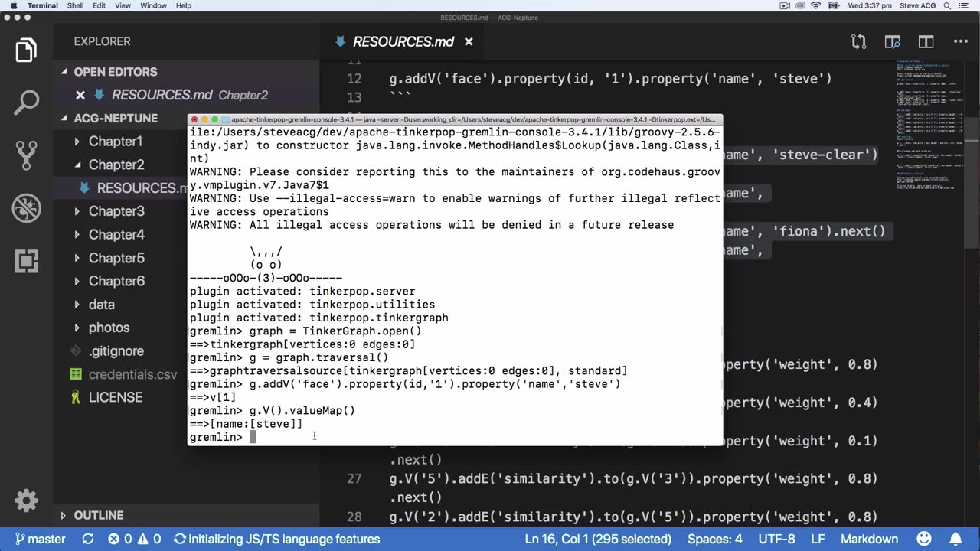Open the Search view in activity bar

pos(26,103)
